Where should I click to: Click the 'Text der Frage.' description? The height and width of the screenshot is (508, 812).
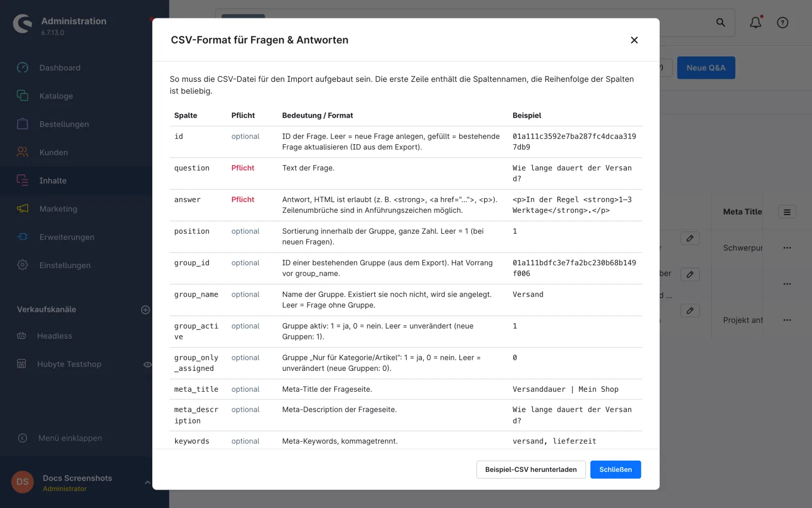point(309,168)
